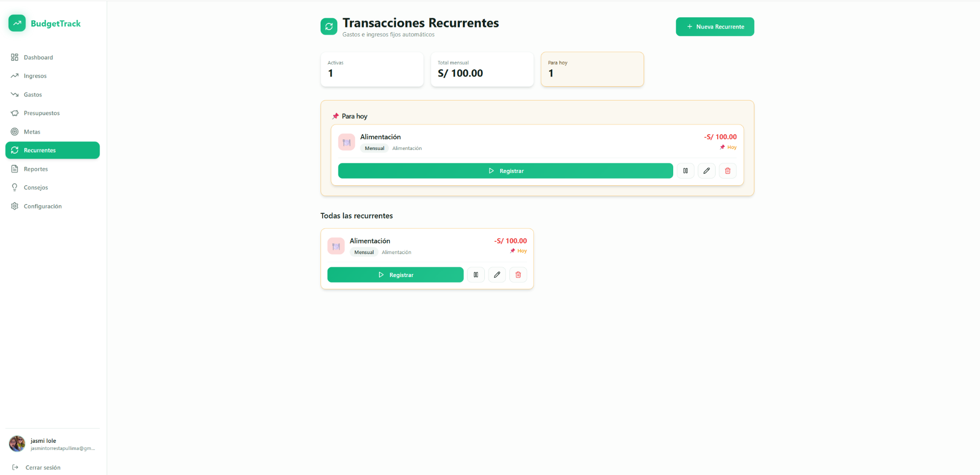This screenshot has height=475, width=980.
Task: Click Cerrar sesión at the bottom
Action: click(x=43, y=467)
